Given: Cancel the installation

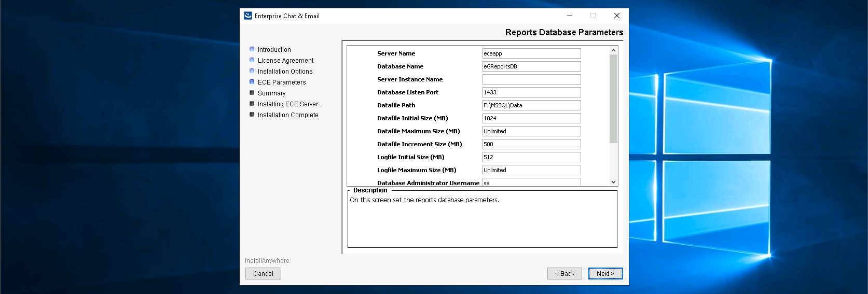Looking at the screenshot, I should [263, 273].
